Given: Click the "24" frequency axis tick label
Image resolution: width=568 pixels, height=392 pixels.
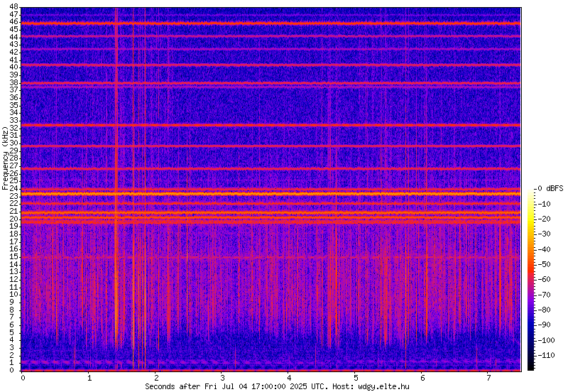Looking at the screenshot, I should click(13, 188).
